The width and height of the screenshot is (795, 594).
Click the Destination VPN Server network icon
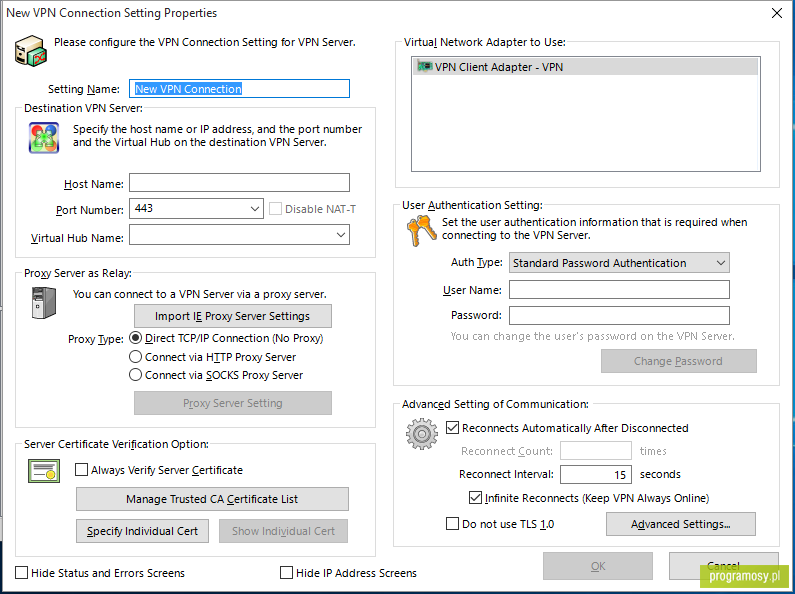pos(44,137)
